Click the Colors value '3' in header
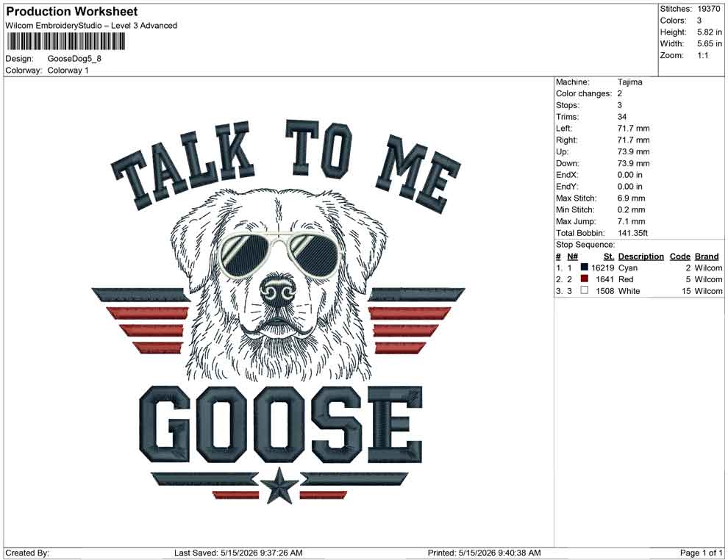Viewport: 728px width, 560px height. 699,21
